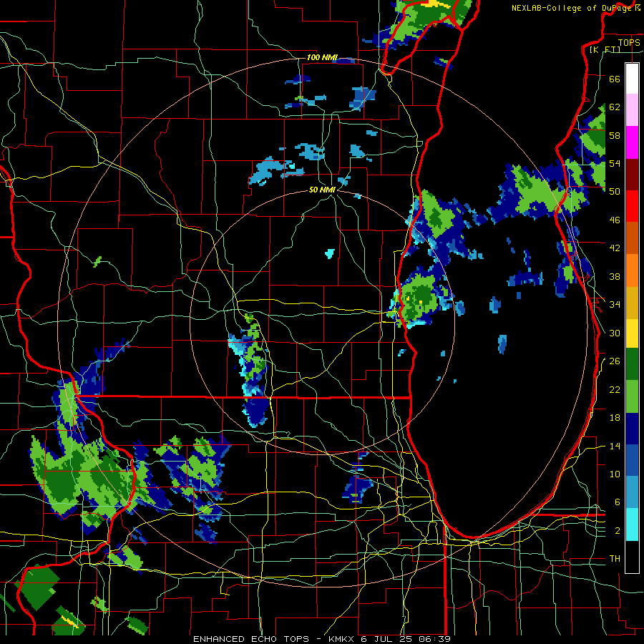The width and height of the screenshot is (644, 644).
Task: Select the light green swatch between 26 and 22
Action: click(632, 396)
